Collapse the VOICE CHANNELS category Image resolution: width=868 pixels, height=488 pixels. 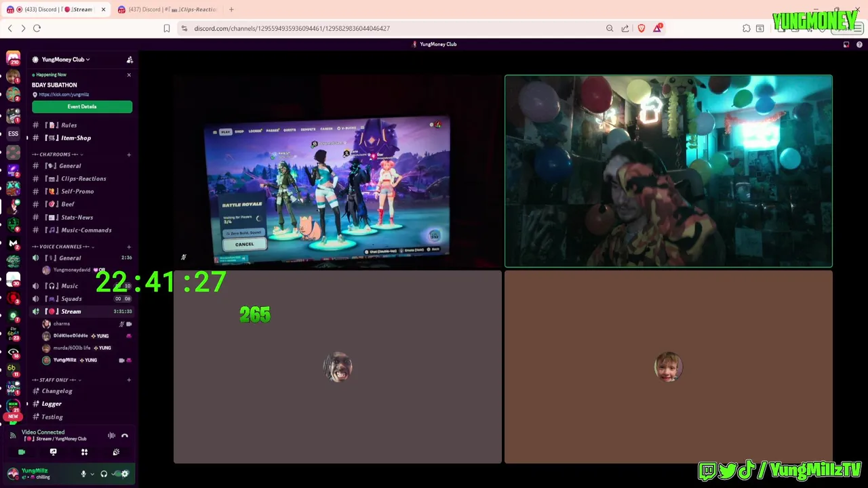click(x=62, y=247)
